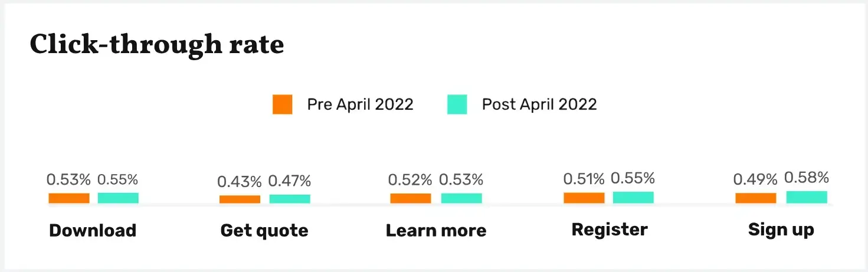Select the teal Get quote bar
This screenshot has height=272, width=868.
(290, 199)
